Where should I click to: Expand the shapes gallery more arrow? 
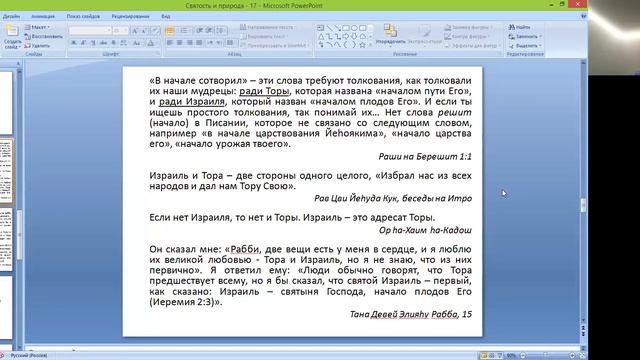(x=371, y=45)
